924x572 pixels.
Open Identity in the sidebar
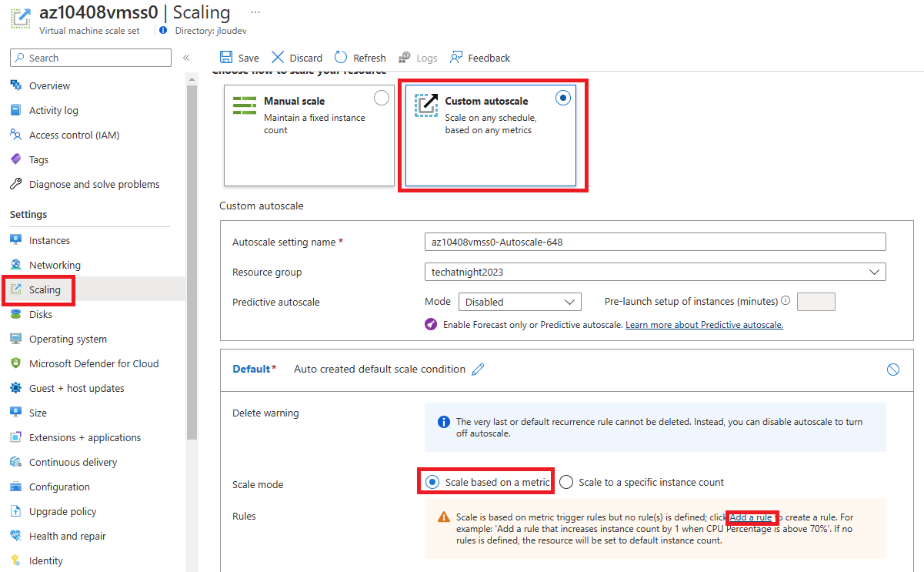[x=46, y=560]
